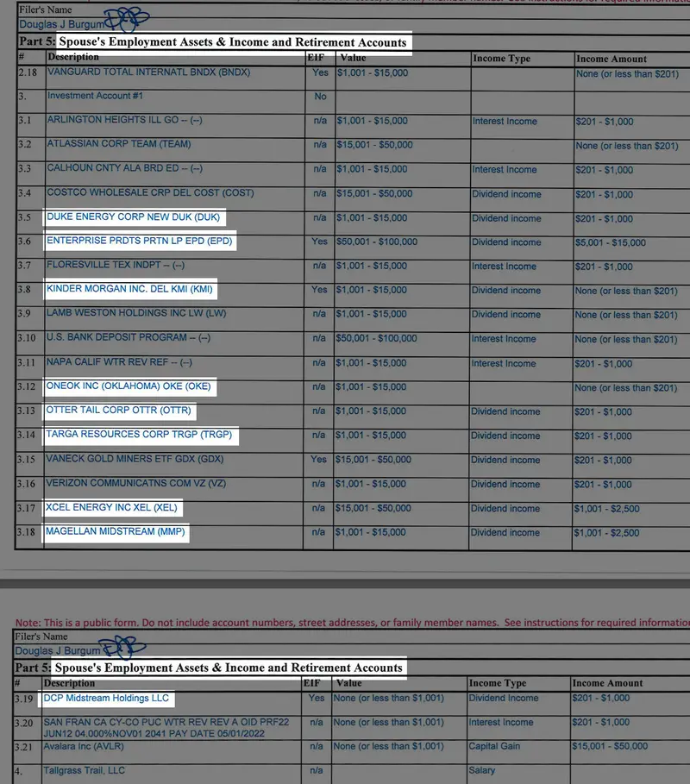
Task: Click the XCEL ENERGY INC XEL description
Action: point(111,508)
